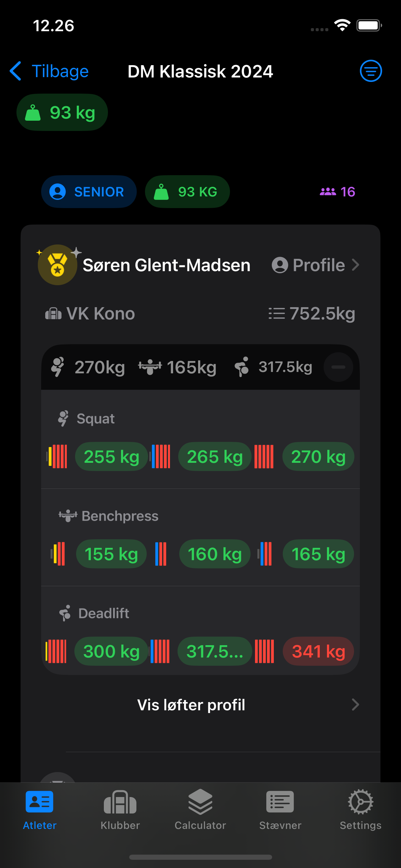Open the filter menu icon
This screenshot has width=401, height=868.
(370, 71)
